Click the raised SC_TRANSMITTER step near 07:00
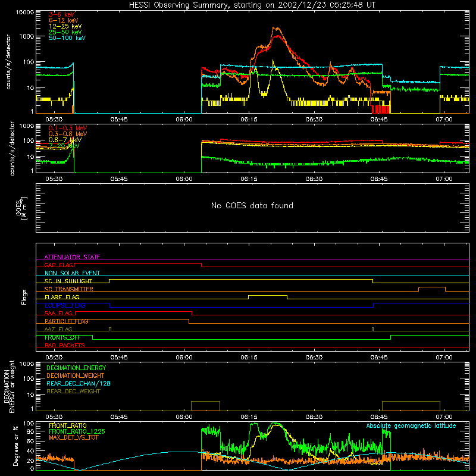 tap(432, 287)
